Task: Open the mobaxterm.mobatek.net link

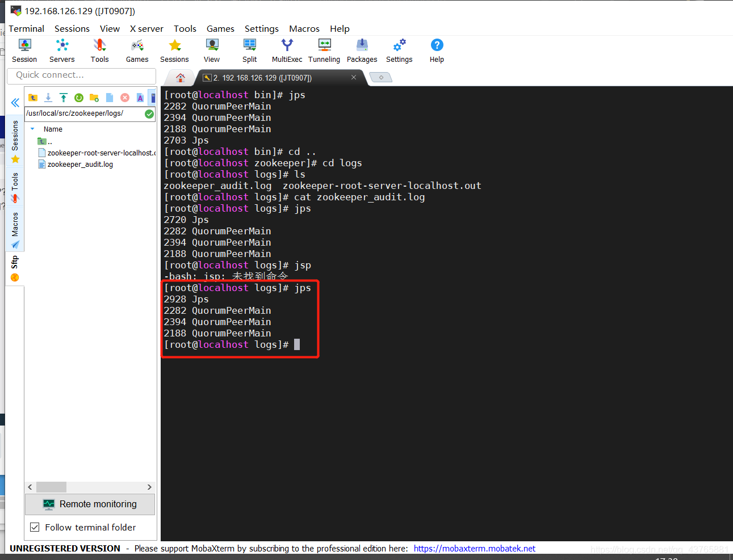Action: pyautogui.click(x=474, y=548)
